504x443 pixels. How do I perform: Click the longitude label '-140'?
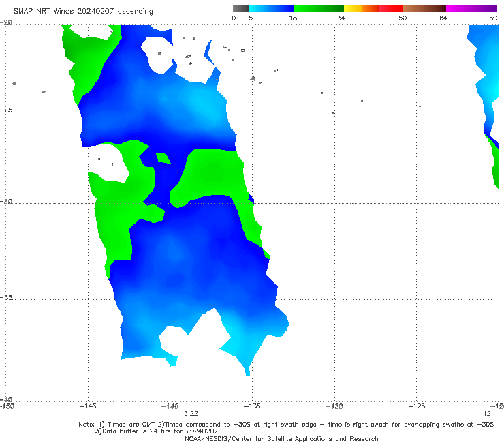[170, 406]
